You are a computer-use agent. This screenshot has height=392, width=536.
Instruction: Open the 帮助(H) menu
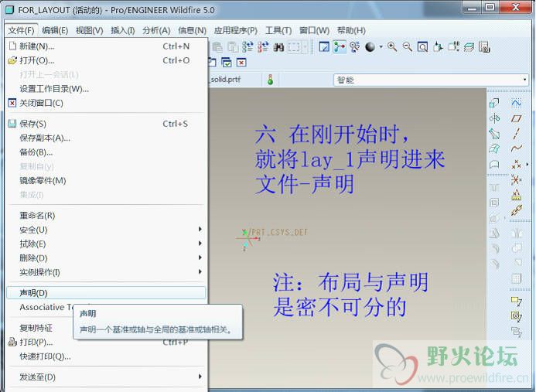point(351,30)
